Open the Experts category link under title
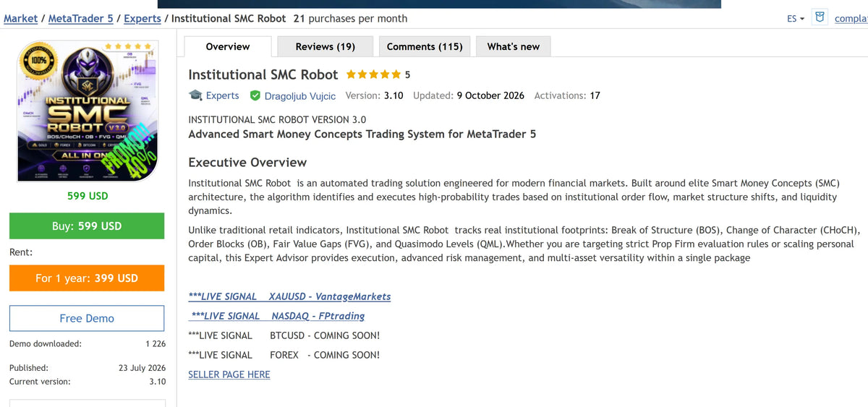The width and height of the screenshot is (868, 407). tap(223, 95)
